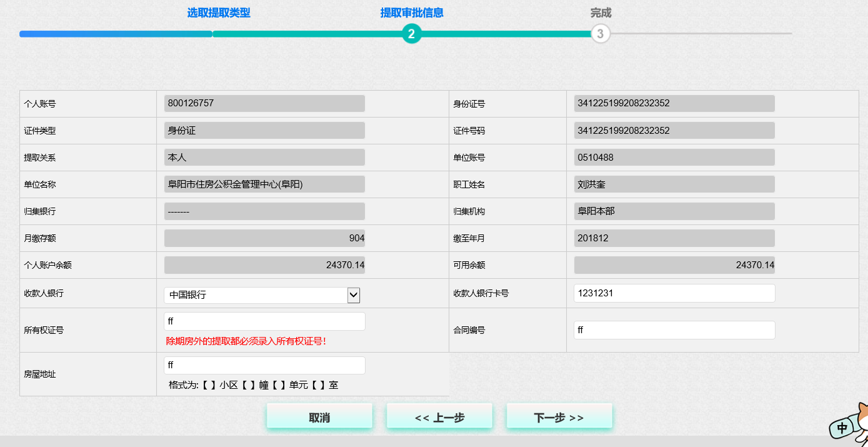Screen dimensions: 868x447
Task: Click the 格式为 address format hint text
Action: tap(254, 385)
